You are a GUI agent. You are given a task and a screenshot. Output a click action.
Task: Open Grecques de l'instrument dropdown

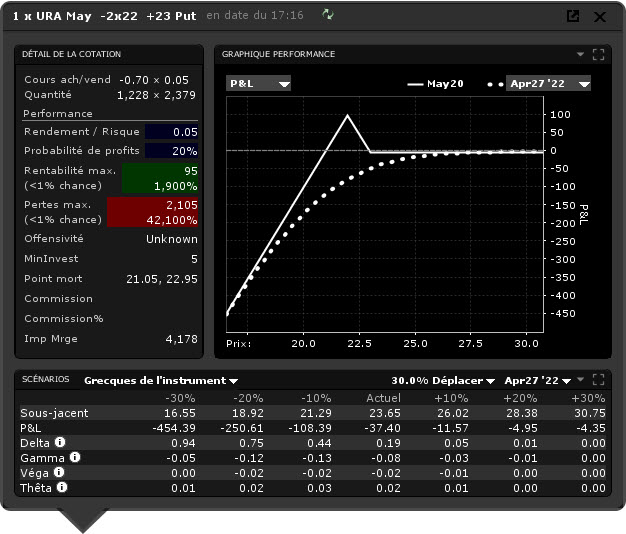(161, 380)
